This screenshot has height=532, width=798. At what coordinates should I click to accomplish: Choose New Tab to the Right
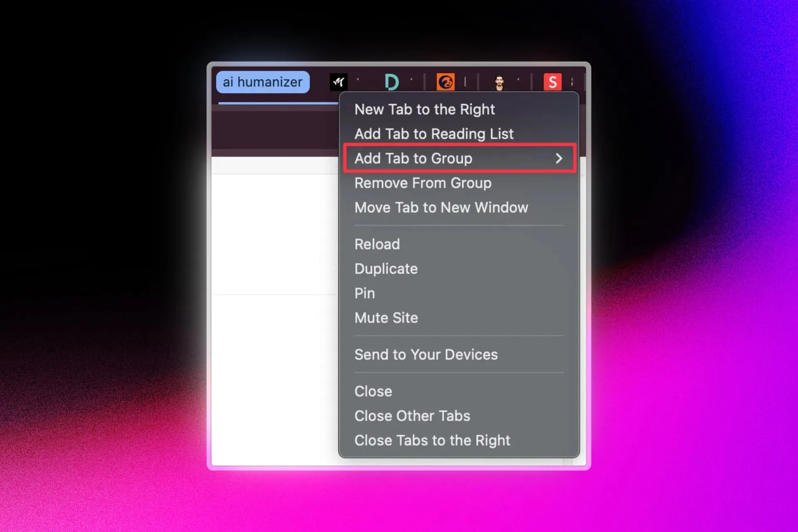pos(424,109)
